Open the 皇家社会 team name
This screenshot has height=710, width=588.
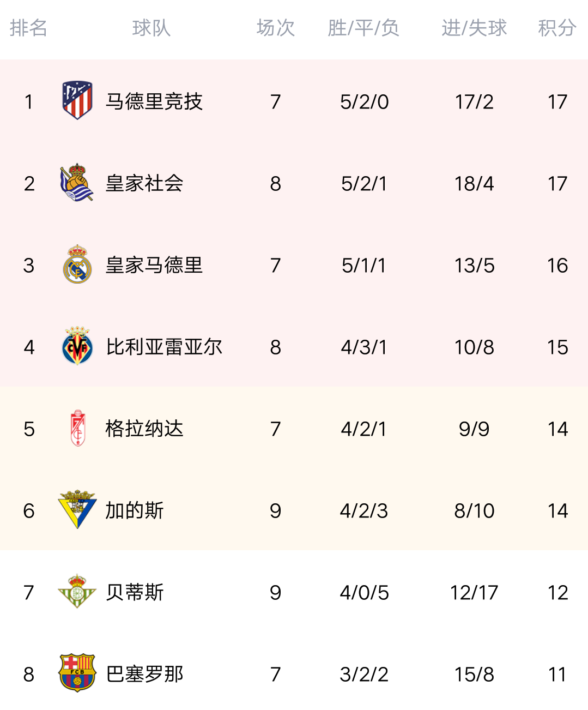[144, 183]
